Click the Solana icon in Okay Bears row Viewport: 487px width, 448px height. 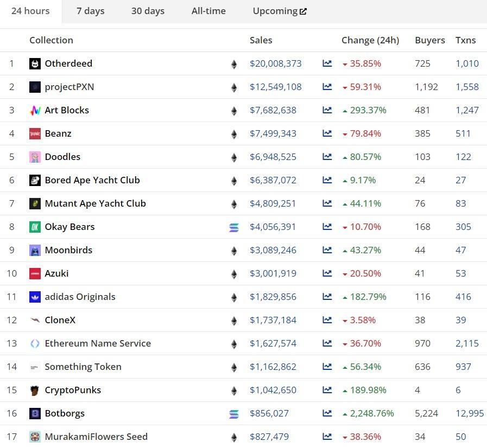point(234,227)
